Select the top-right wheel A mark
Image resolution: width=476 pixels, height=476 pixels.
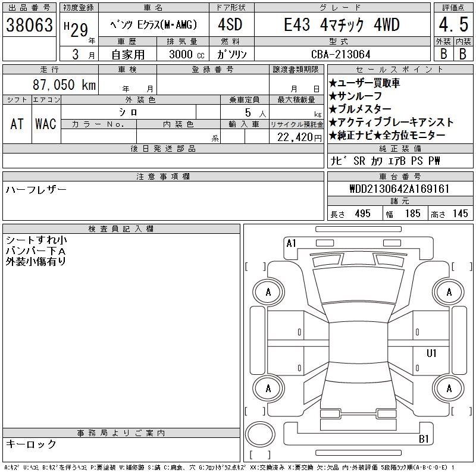449,292
